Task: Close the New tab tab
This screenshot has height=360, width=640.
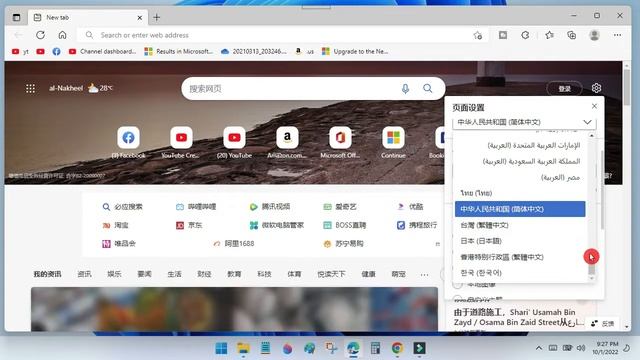Action: click(x=140, y=18)
